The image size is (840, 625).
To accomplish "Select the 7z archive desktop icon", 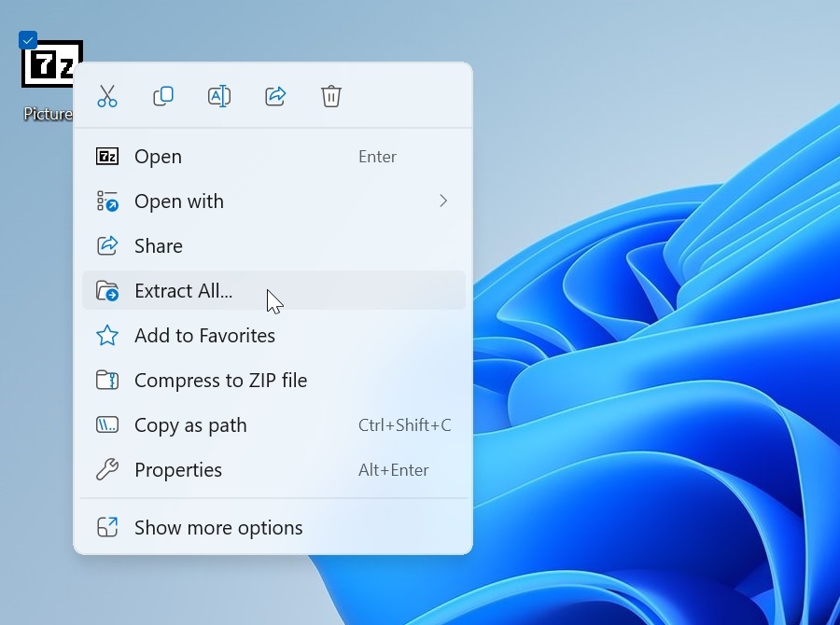I will pyautogui.click(x=49, y=67).
